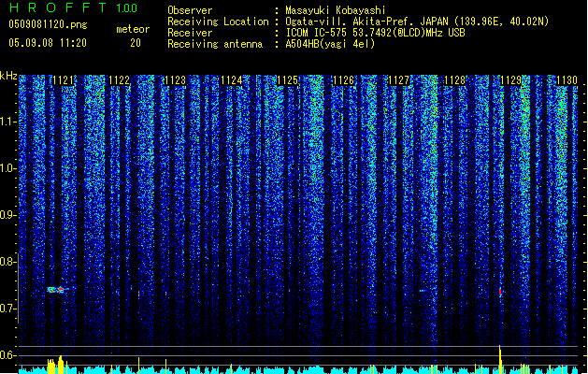The image size is (588, 374).
Task: Click the meteor label
Action: coord(133,29)
